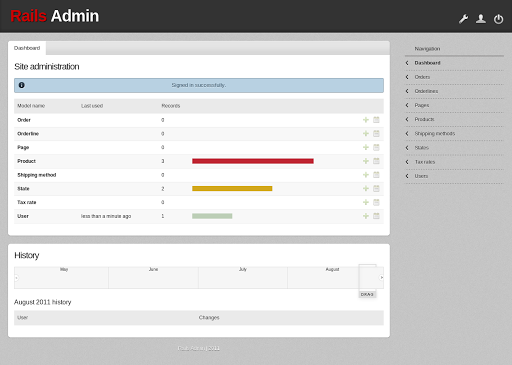This screenshot has width=512, height=365.
Task: Click the Last used column header
Action: point(92,106)
